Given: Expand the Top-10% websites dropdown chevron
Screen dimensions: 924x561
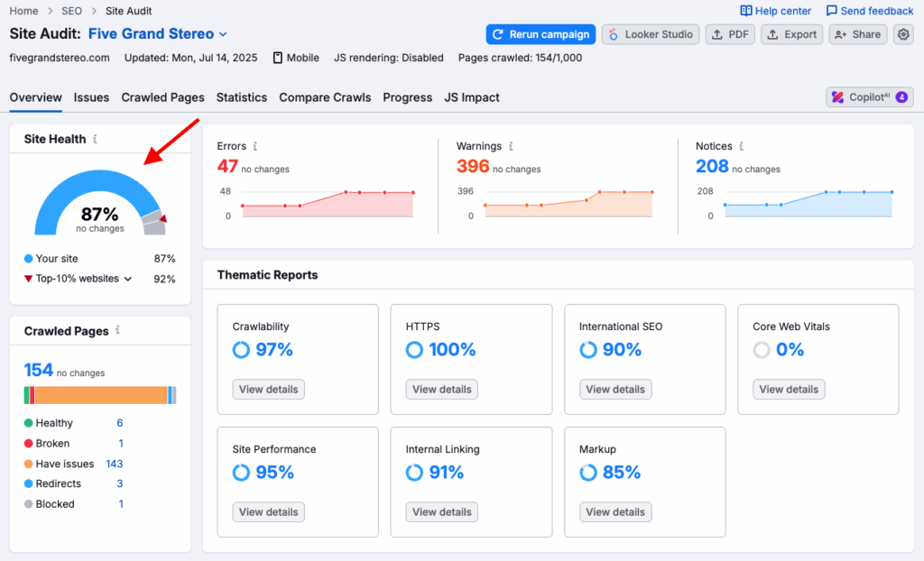Looking at the screenshot, I should tap(128, 279).
